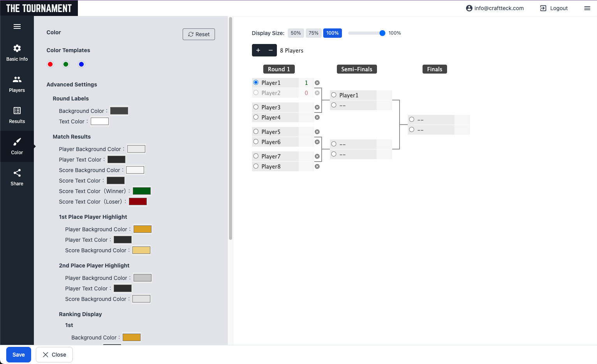Open the top-right hamburger menu
Screen dimensions: 597x364
coord(587,8)
